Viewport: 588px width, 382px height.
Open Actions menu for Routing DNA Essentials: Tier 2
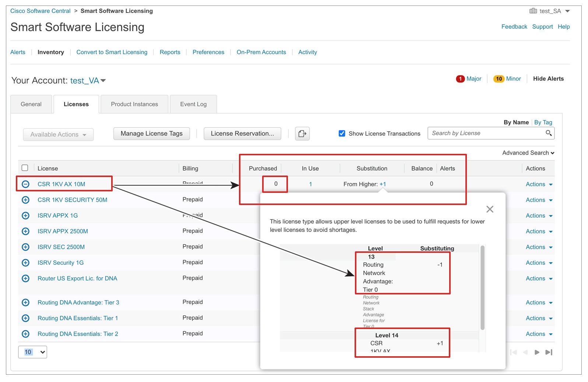pos(539,334)
